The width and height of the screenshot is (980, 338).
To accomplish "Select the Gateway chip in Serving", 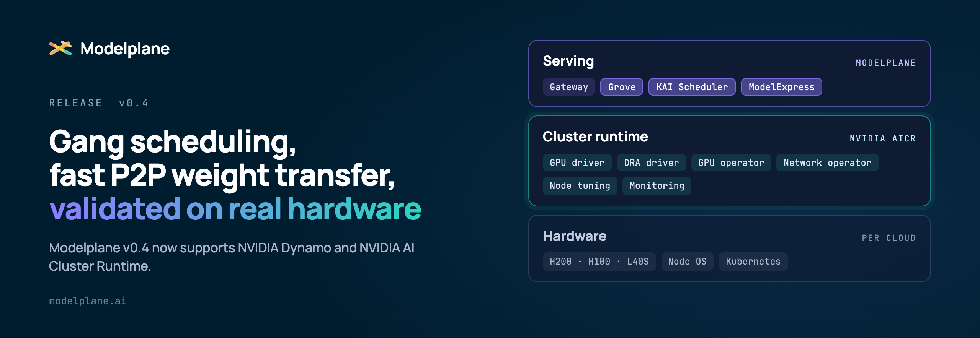I will [x=568, y=87].
